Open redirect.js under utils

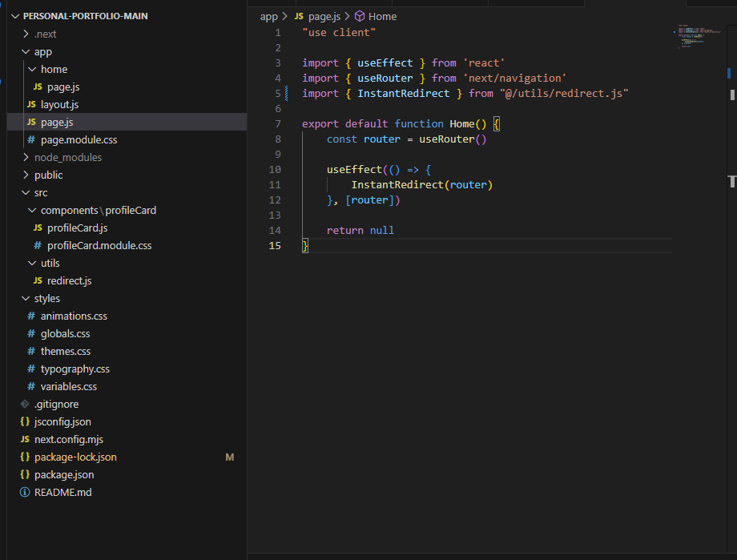click(69, 280)
